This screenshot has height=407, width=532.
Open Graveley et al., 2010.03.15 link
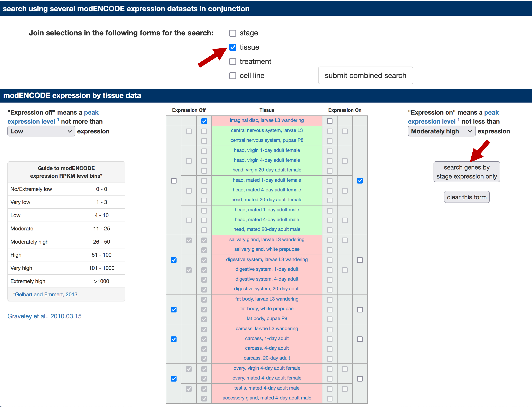pos(44,316)
